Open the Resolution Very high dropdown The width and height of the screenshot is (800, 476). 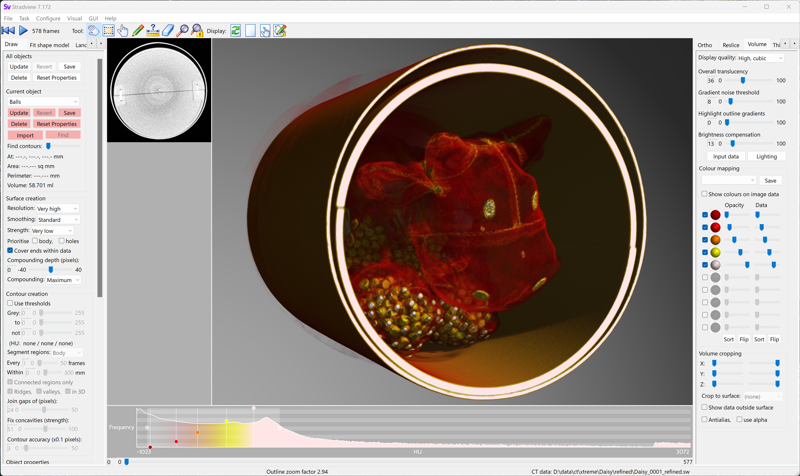(57, 209)
